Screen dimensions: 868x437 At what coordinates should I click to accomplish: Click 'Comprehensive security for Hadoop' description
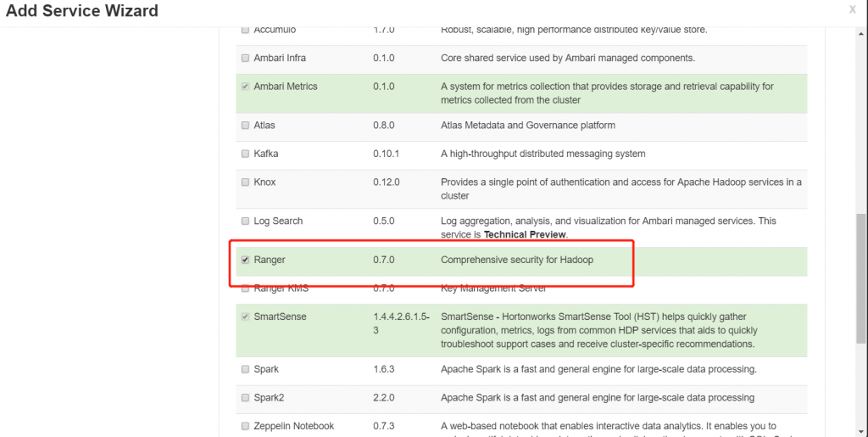click(x=517, y=260)
